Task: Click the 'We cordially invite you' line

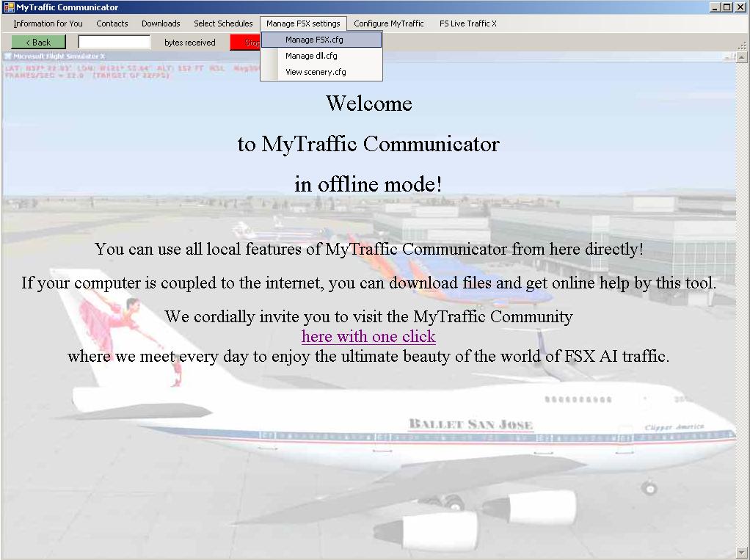Action: 369,316
